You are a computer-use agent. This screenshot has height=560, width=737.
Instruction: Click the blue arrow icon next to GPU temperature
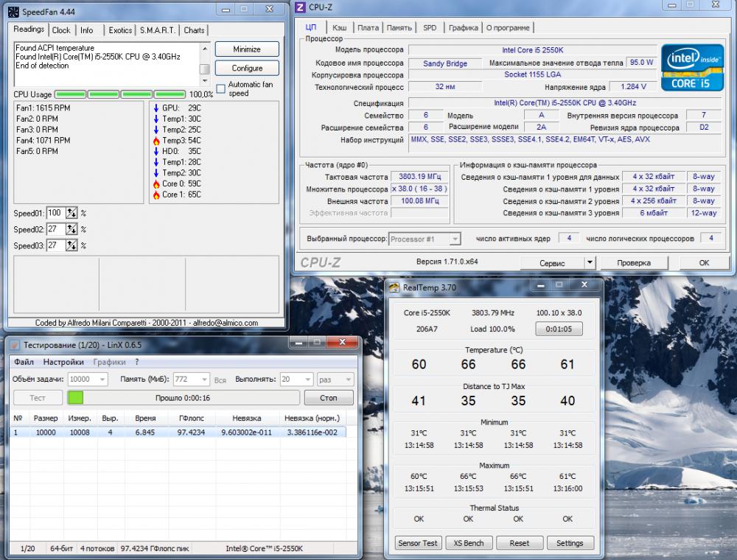[x=156, y=108]
